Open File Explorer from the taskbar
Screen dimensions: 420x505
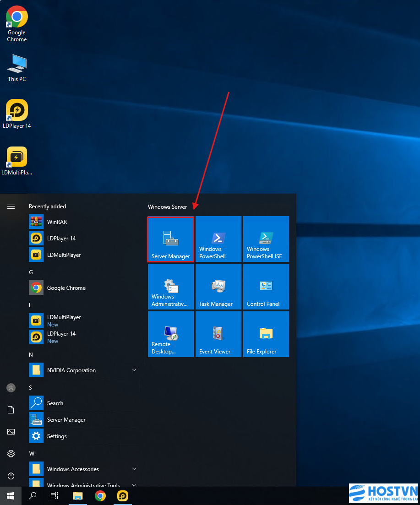tap(77, 496)
